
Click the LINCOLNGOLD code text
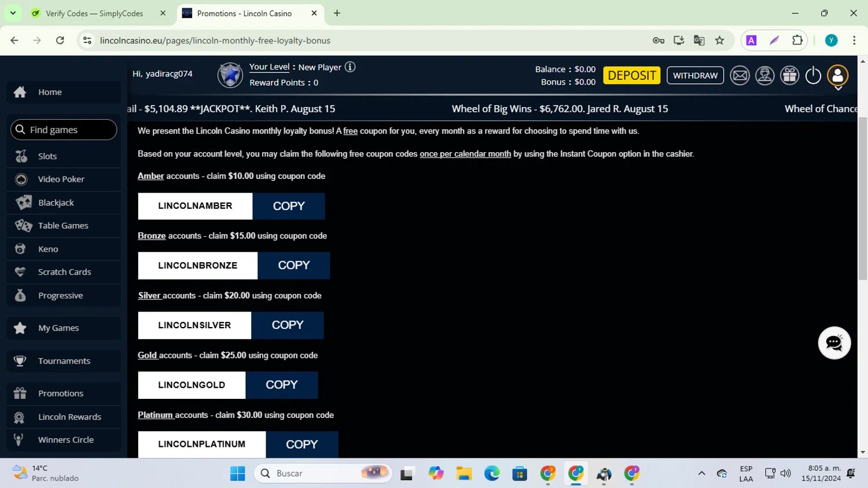click(x=192, y=385)
